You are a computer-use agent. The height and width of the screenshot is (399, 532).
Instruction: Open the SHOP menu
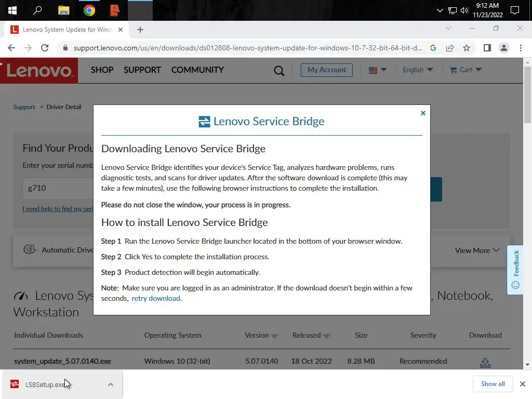coord(102,70)
